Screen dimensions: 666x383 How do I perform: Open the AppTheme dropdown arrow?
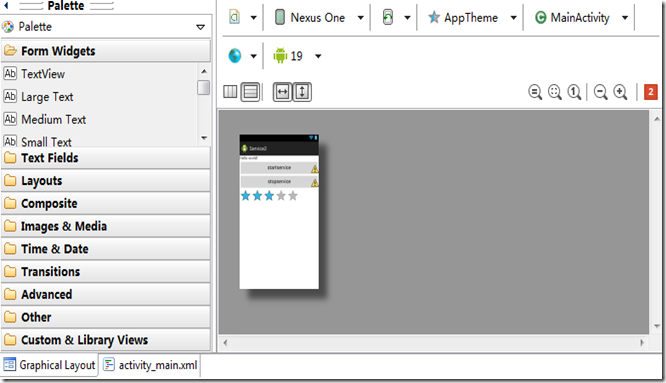(x=514, y=18)
